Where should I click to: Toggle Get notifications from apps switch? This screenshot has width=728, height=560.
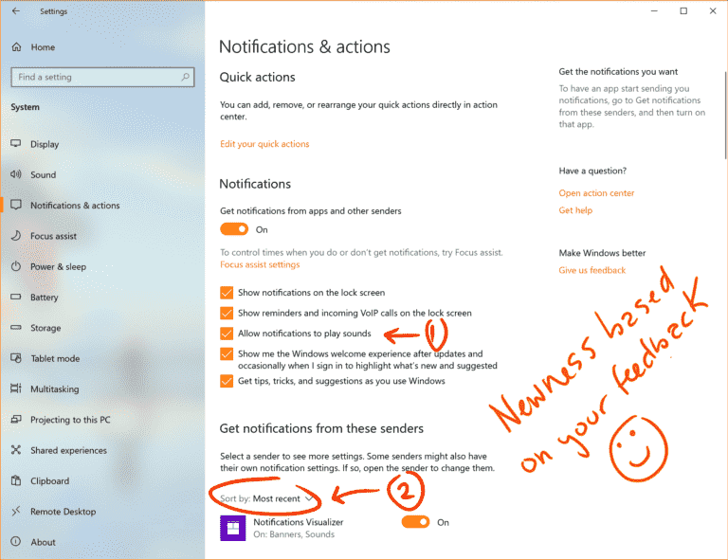pyautogui.click(x=234, y=229)
